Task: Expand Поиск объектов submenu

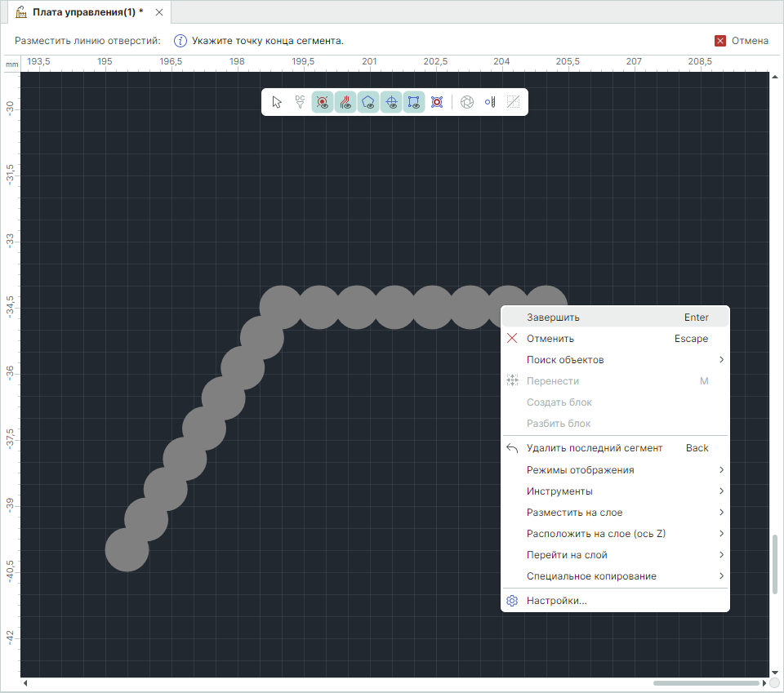Action: click(615, 360)
